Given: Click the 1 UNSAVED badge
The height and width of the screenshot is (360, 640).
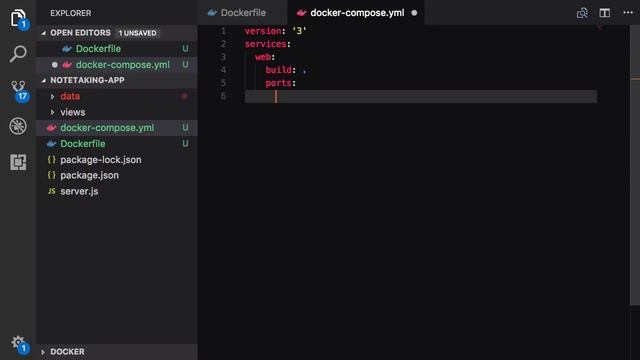Looking at the screenshot, I should [137, 33].
